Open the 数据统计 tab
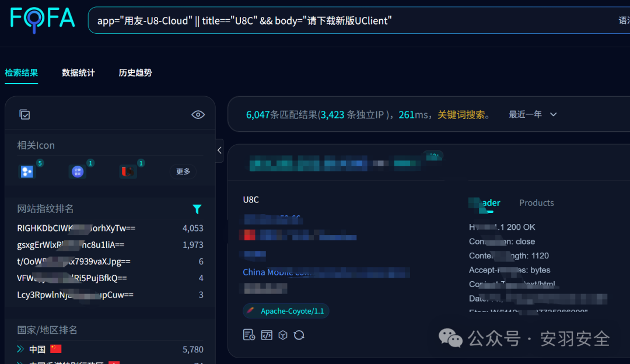 (78, 73)
